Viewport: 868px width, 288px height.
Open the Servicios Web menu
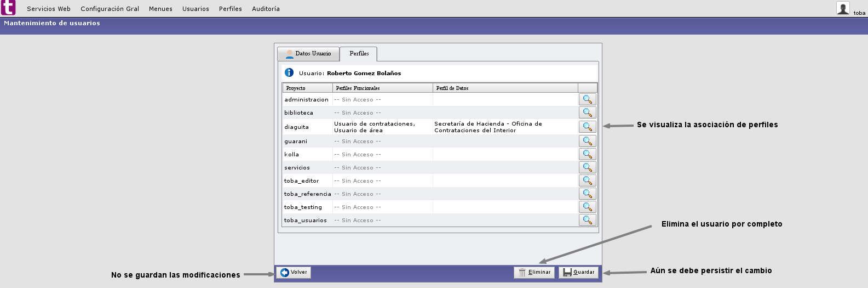point(49,9)
